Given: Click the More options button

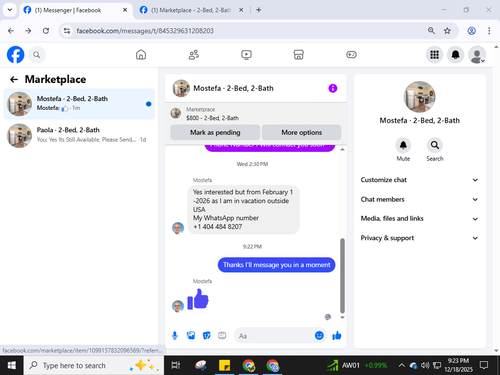Looking at the screenshot, I should click(301, 132).
